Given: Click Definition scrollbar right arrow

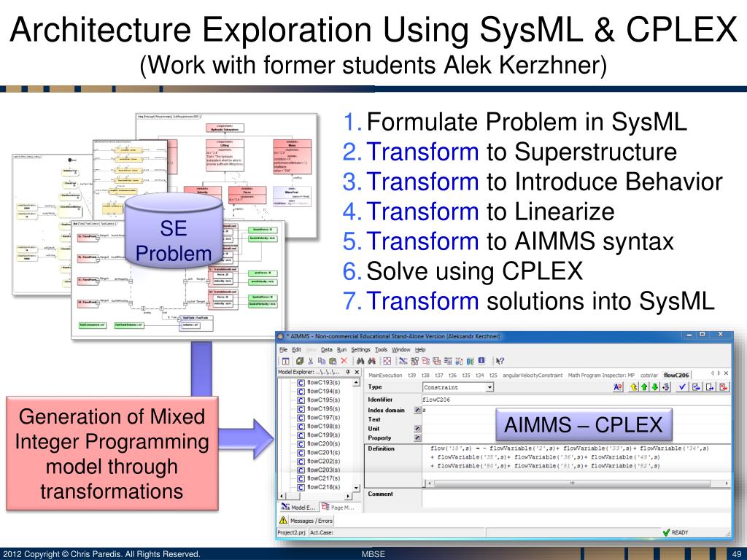Looking at the screenshot, I should [727, 483].
